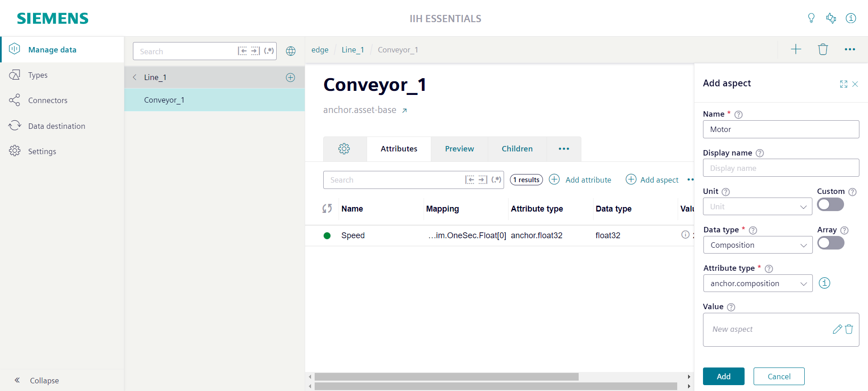Toggle match-start option in attributes search
This screenshot has width=868, height=391.
pyautogui.click(x=470, y=180)
